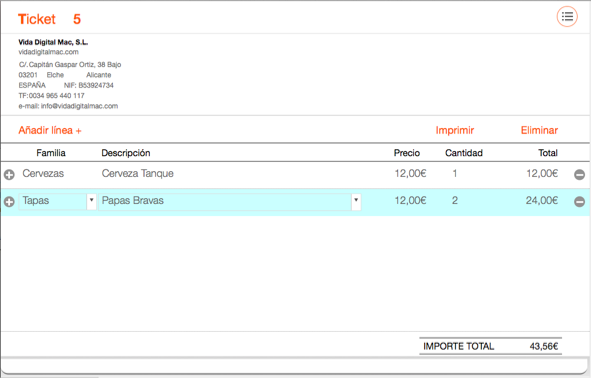Click the 24,00€ total cell

[x=542, y=200]
